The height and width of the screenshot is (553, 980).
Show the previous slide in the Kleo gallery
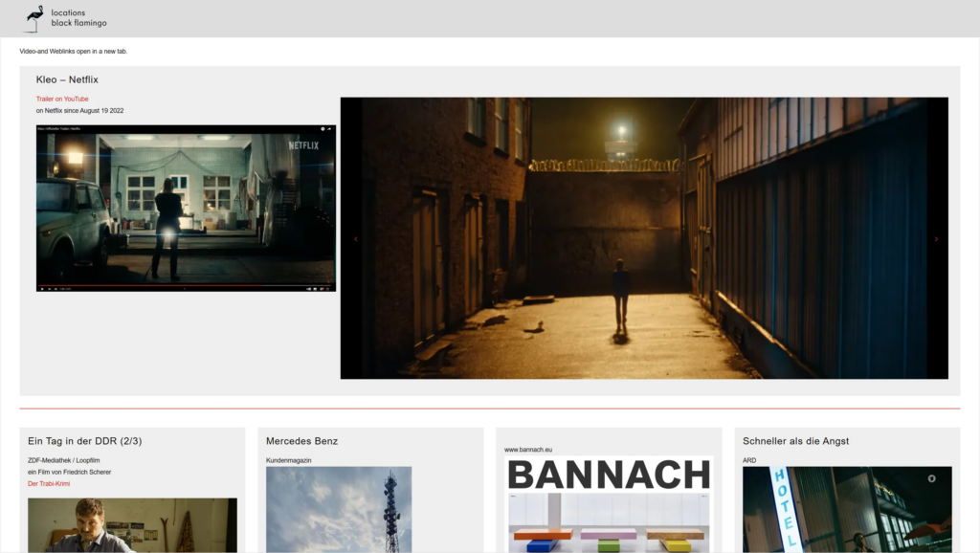click(x=356, y=238)
